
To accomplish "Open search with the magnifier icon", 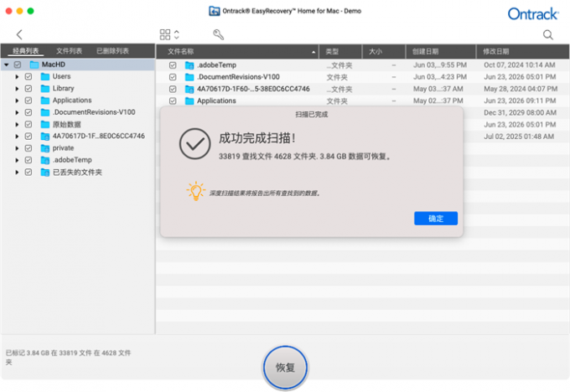I will 548,35.
